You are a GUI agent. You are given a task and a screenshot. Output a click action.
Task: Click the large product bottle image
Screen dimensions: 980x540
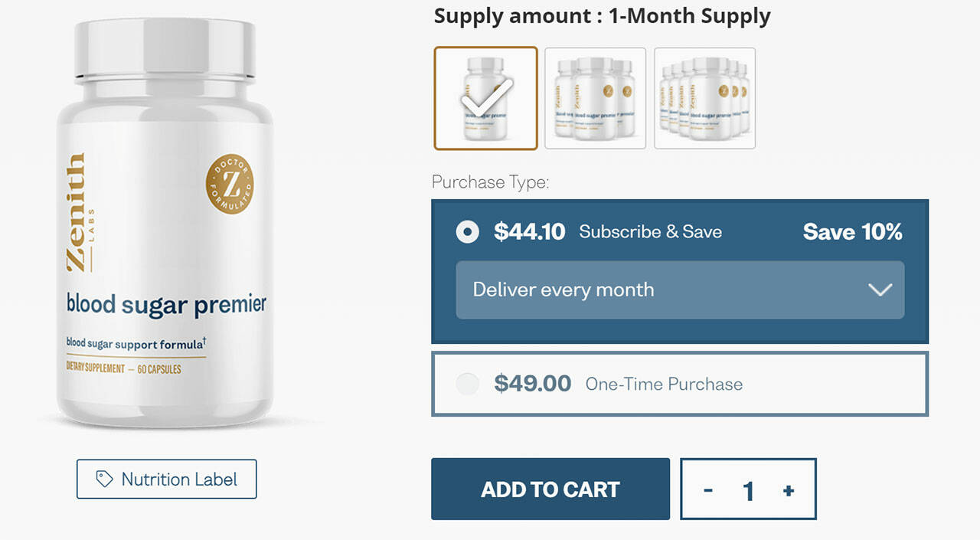point(165,222)
